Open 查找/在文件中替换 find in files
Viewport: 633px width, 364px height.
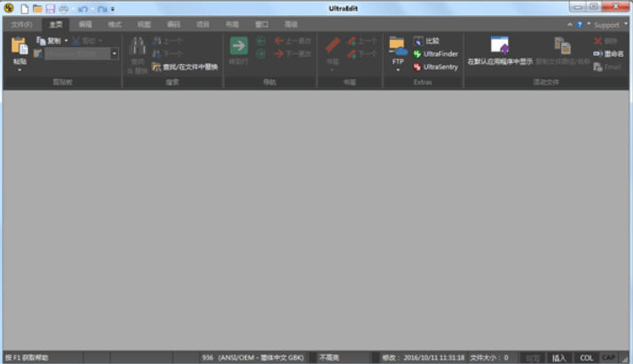(x=185, y=67)
